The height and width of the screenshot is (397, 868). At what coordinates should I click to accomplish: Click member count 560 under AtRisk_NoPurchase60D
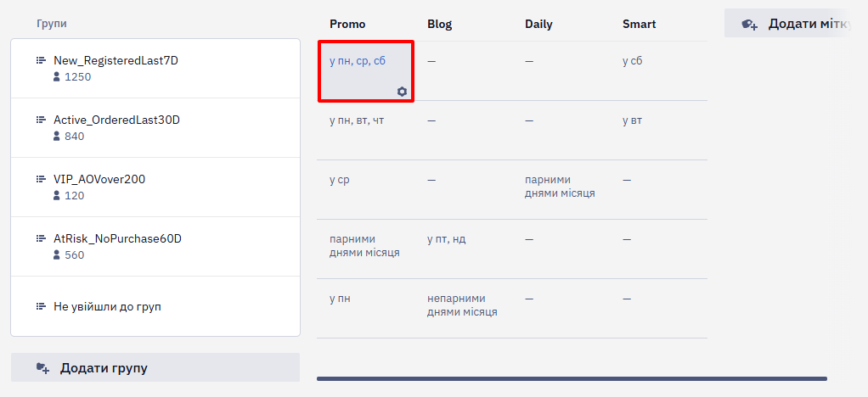(74, 254)
